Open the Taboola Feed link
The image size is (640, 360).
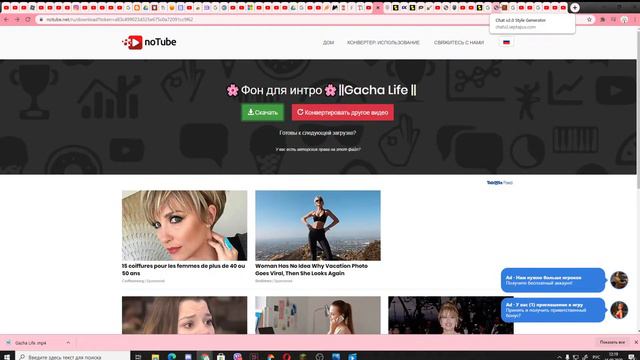[x=500, y=182]
